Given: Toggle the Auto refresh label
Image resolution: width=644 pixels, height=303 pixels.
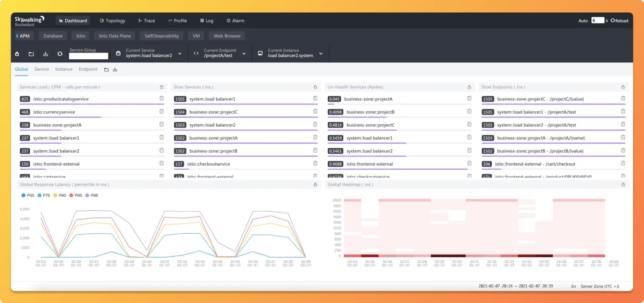Looking at the screenshot, I should (x=583, y=21).
